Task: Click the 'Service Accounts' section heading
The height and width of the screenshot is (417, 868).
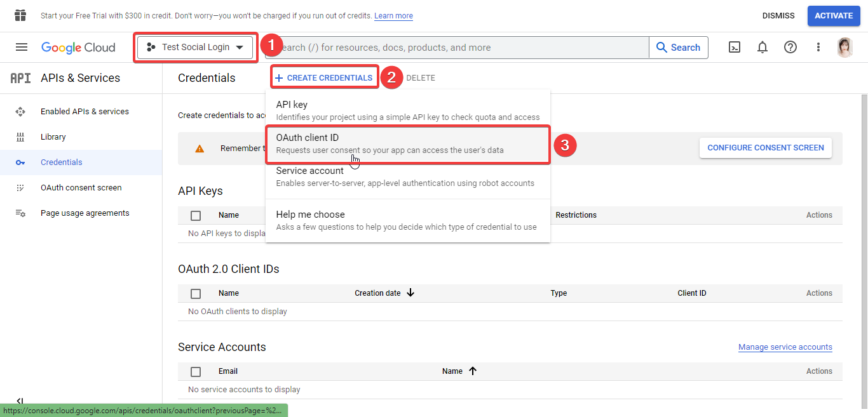Action: click(222, 347)
